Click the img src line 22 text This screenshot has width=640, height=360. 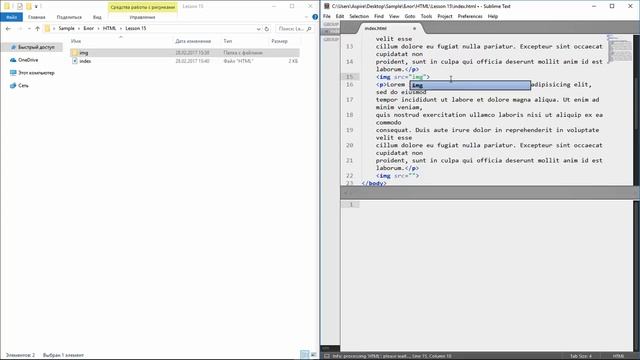tap(398, 176)
